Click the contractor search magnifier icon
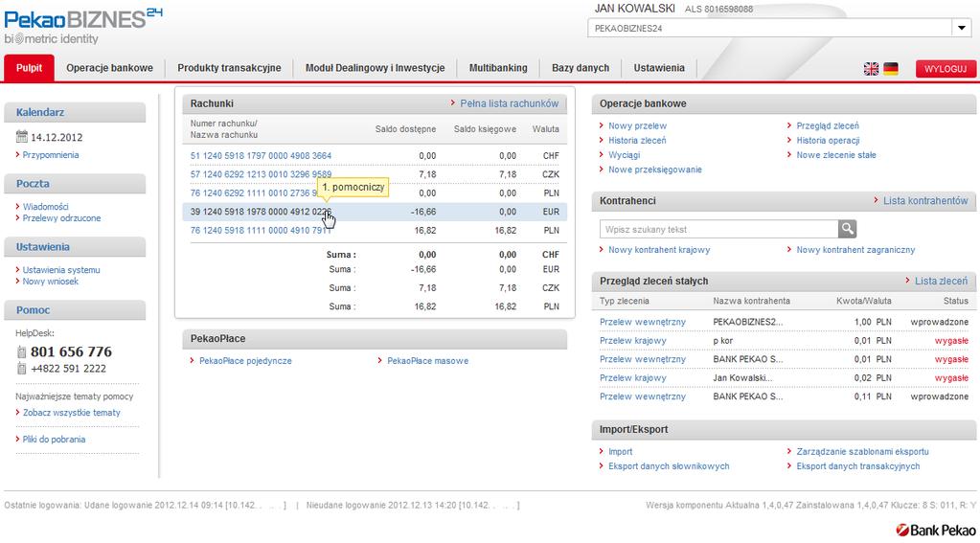The height and width of the screenshot is (543, 980). click(x=847, y=229)
